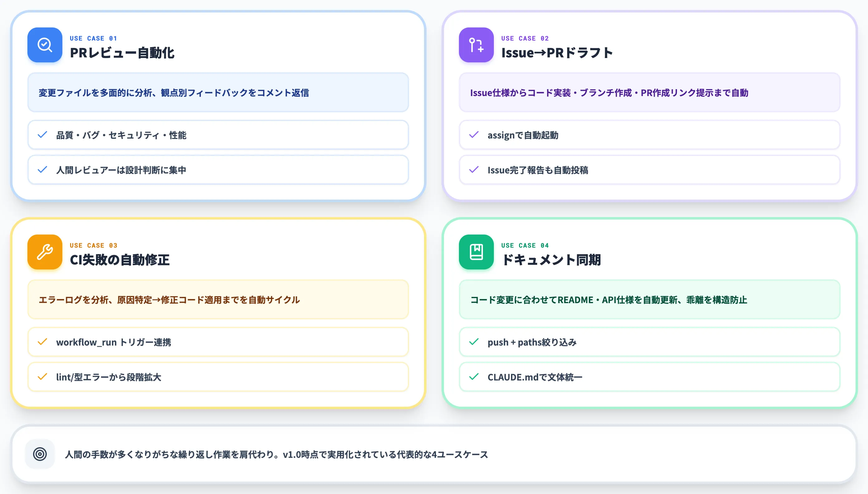Select the USE CASE 03 label
Image resolution: width=868 pixels, height=494 pixels.
tap(93, 245)
